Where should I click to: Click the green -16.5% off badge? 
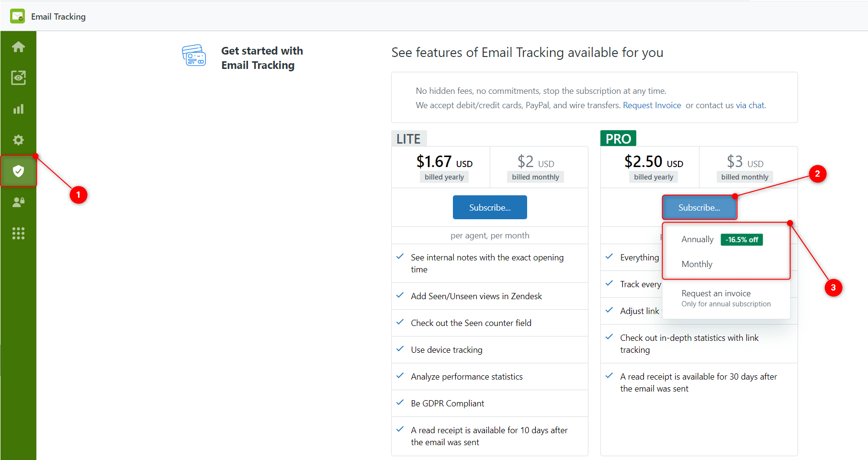pyautogui.click(x=742, y=240)
